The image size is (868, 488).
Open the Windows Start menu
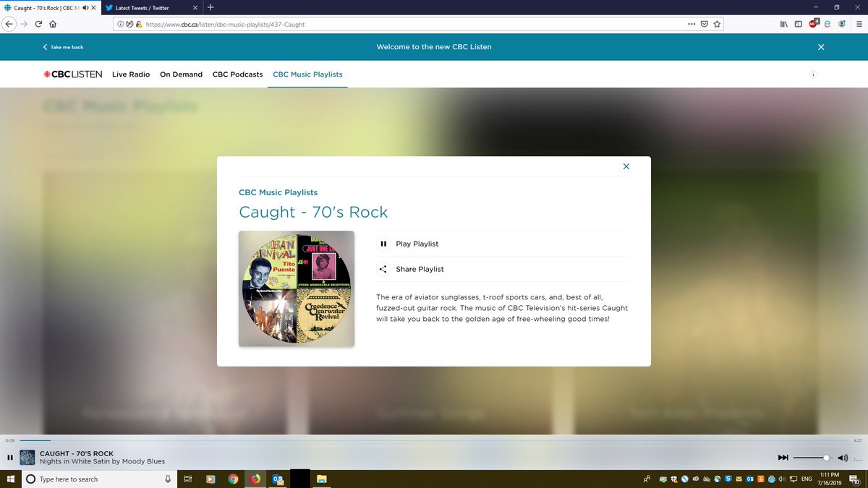click(10, 479)
